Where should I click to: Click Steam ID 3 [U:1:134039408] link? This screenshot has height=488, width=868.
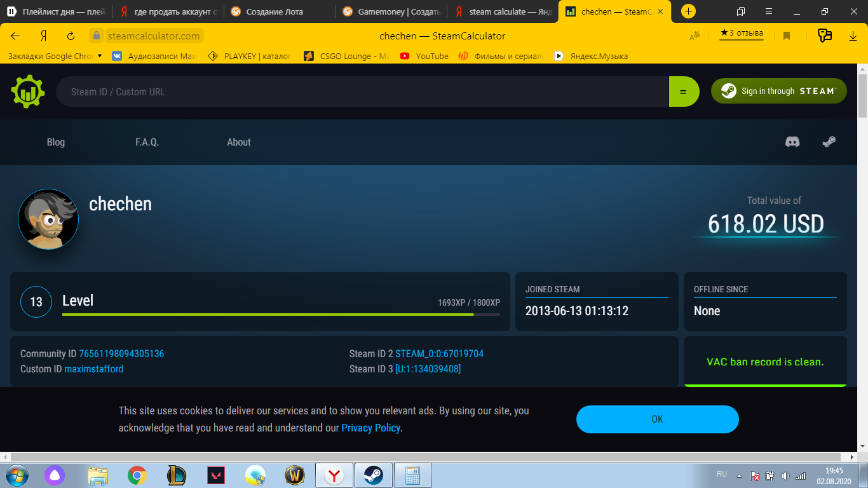point(428,369)
